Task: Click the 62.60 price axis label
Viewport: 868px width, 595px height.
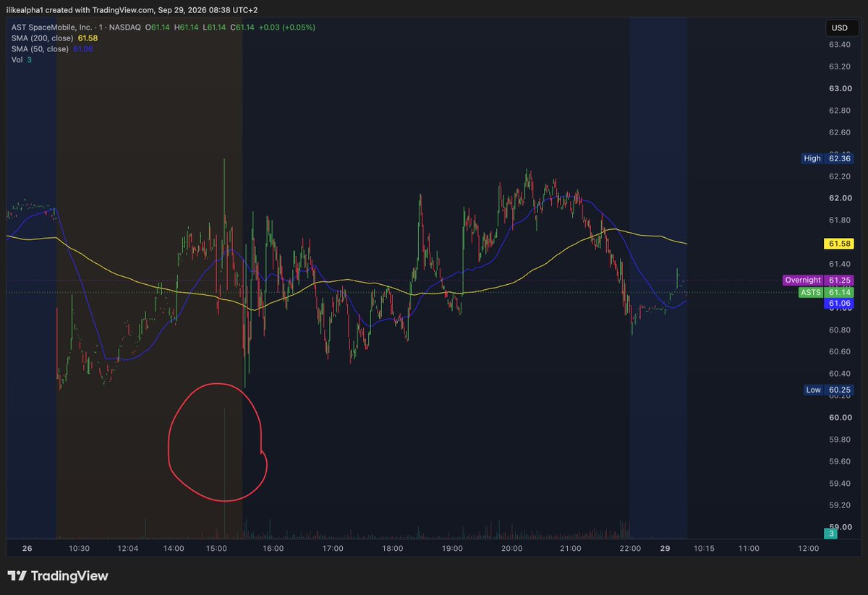Action: tap(839, 132)
